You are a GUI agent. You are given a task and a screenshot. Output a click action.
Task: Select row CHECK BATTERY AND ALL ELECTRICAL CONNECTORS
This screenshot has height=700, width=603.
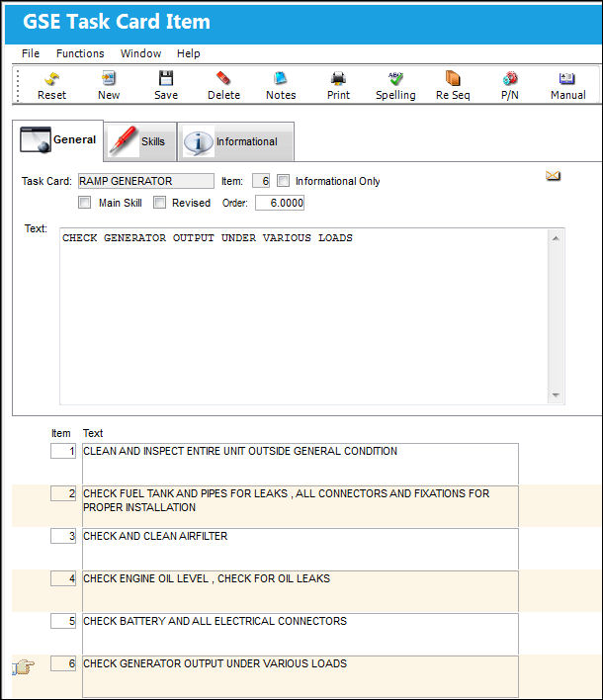pyautogui.click(x=301, y=634)
